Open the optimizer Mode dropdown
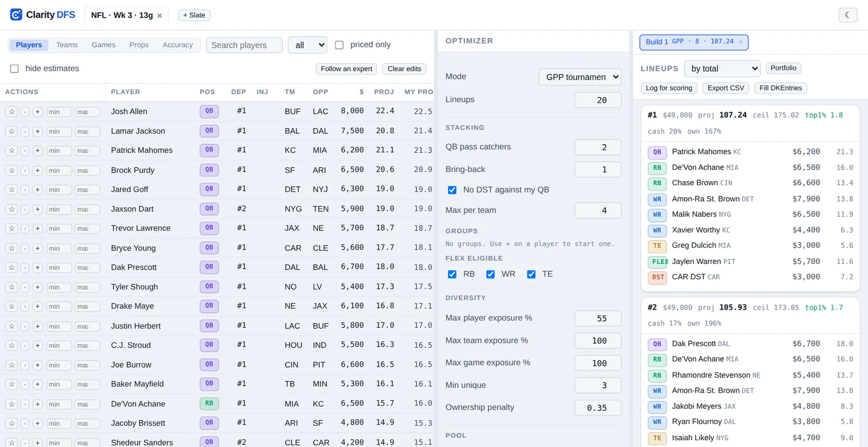Screen dimensions: 868x447 pos(580,77)
